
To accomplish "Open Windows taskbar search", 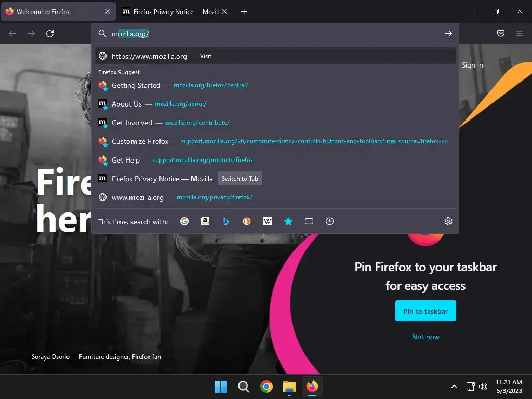I will 244,387.
